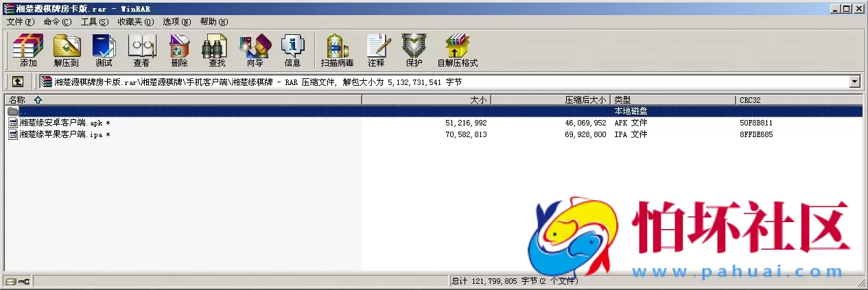The height and width of the screenshot is (290, 868).
Task: Expand the archive path dropdown arrow
Action: pos(854,82)
